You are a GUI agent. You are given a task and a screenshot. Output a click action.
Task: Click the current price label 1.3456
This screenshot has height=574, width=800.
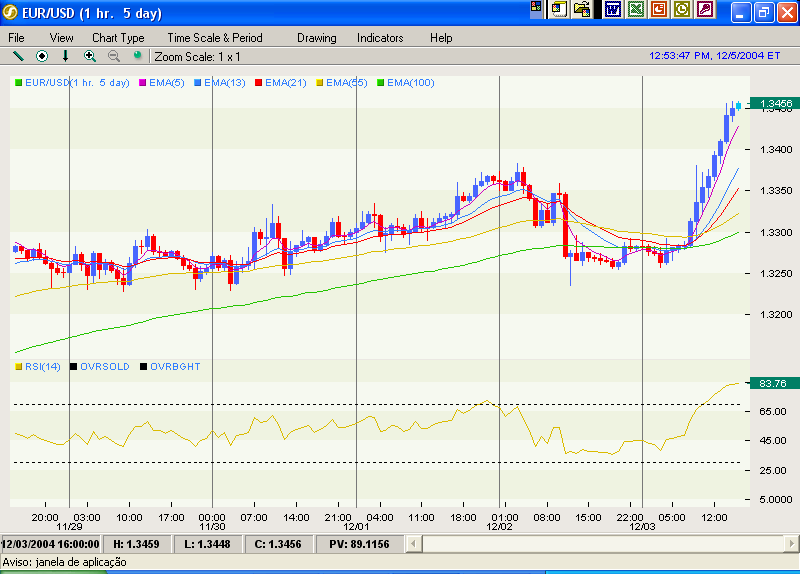[776, 104]
